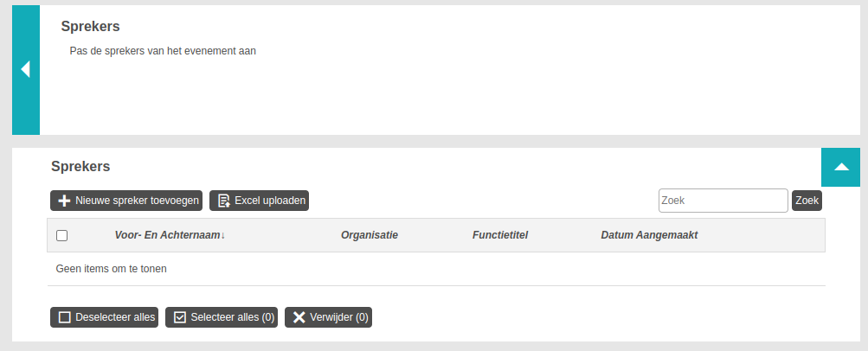The image size is (868, 351).
Task: Click the dark Zoek search button
Action: [x=807, y=201]
